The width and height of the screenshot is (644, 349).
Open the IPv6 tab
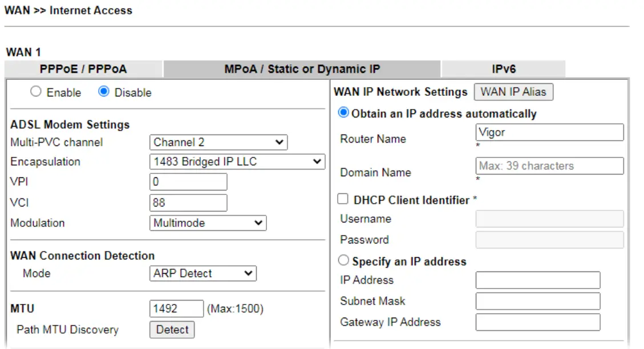pyautogui.click(x=503, y=68)
